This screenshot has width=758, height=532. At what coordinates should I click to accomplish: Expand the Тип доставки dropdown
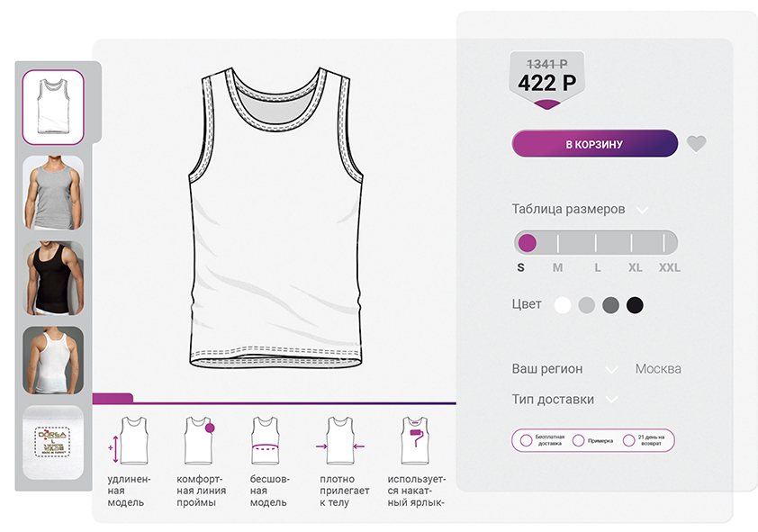(612, 400)
